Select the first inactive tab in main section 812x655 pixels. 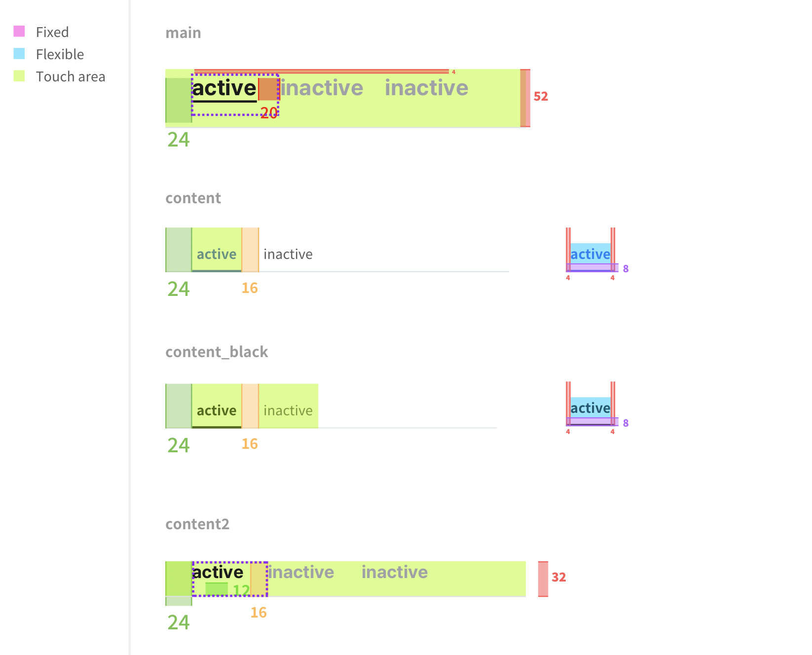pyautogui.click(x=322, y=88)
